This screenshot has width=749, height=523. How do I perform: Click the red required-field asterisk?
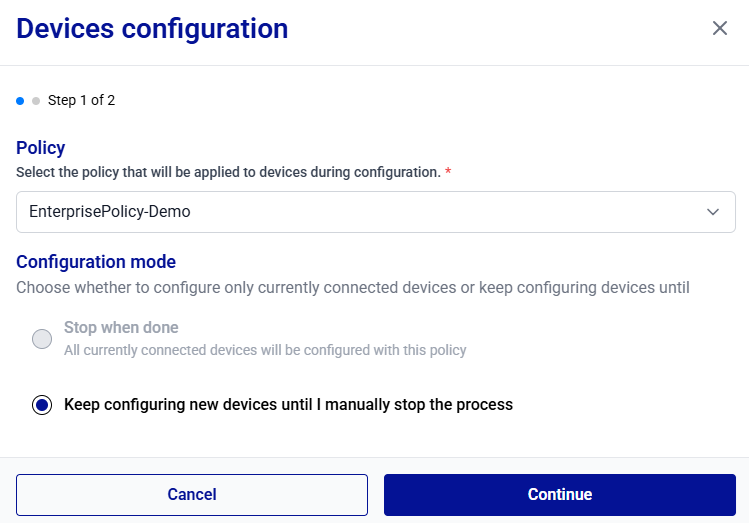tap(448, 173)
